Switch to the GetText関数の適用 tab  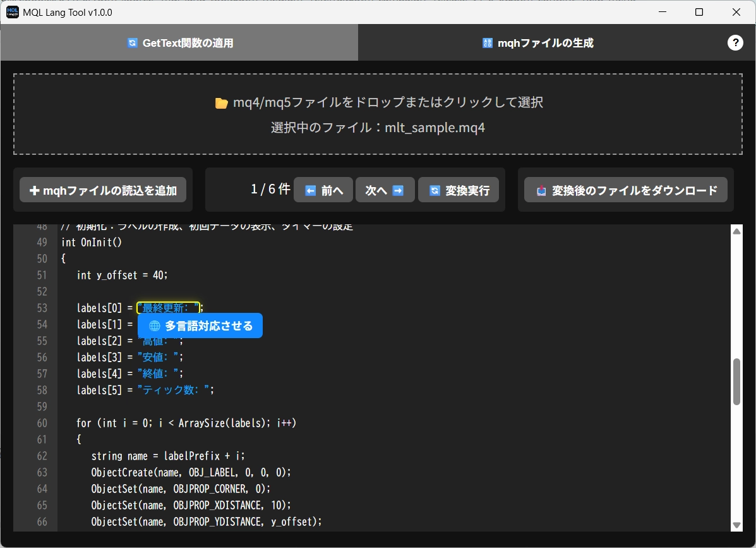click(179, 43)
